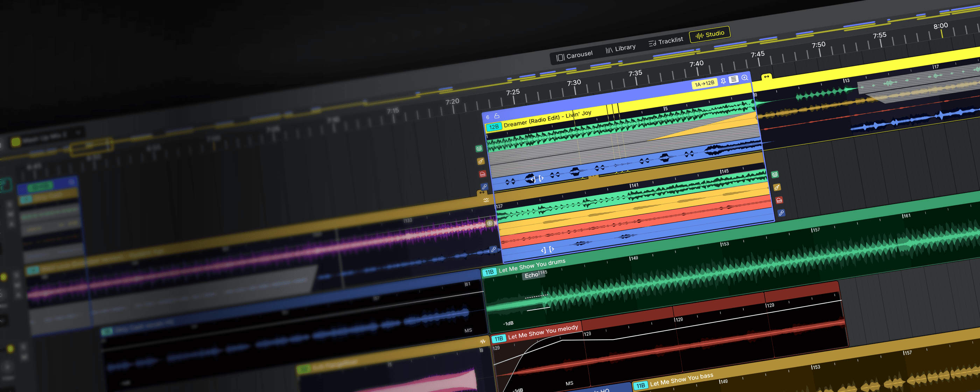
Task: Switch to the Carousel tab
Action: [574, 56]
